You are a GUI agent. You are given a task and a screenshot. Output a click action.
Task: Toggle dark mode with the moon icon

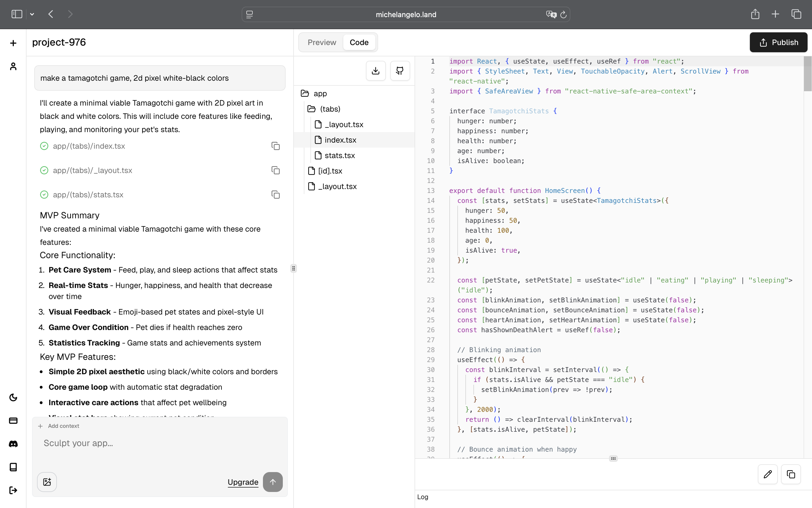point(13,397)
